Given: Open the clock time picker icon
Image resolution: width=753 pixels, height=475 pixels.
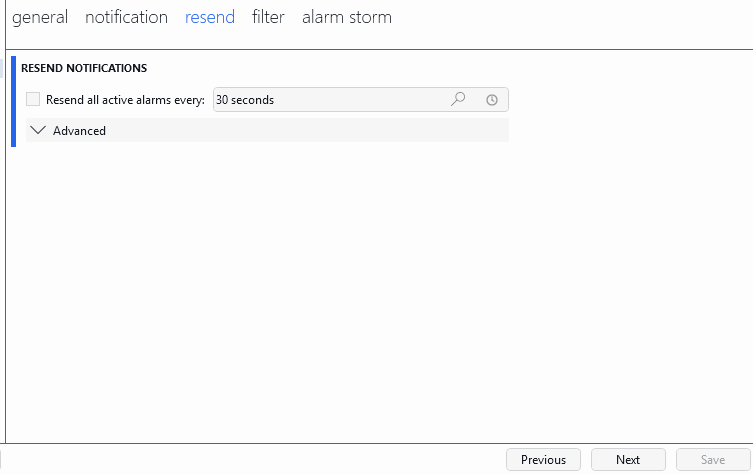Looking at the screenshot, I should [x=492, y=100].
